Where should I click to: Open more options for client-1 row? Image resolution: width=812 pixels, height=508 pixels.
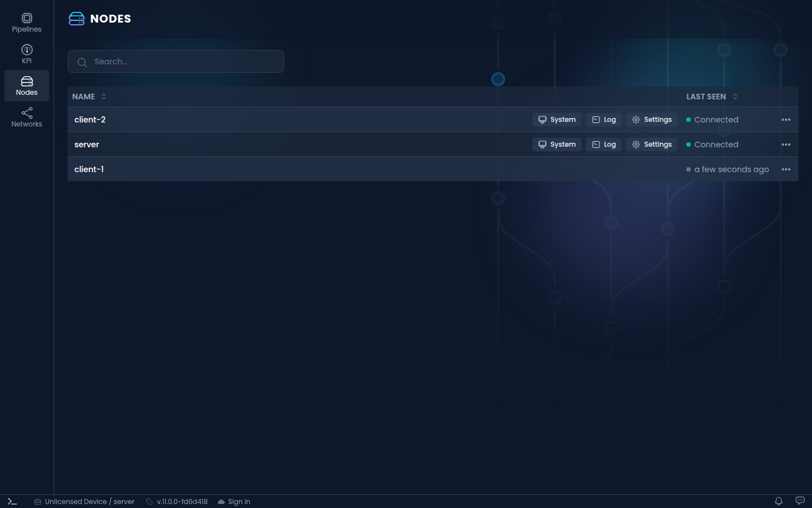pyautogui.click(x=786, y=169)
